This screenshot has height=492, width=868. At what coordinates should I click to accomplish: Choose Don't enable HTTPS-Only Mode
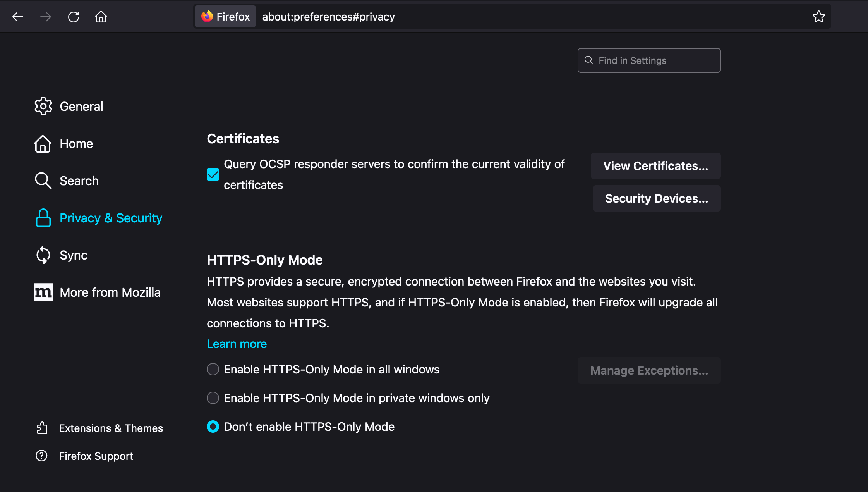click(213, 427)
